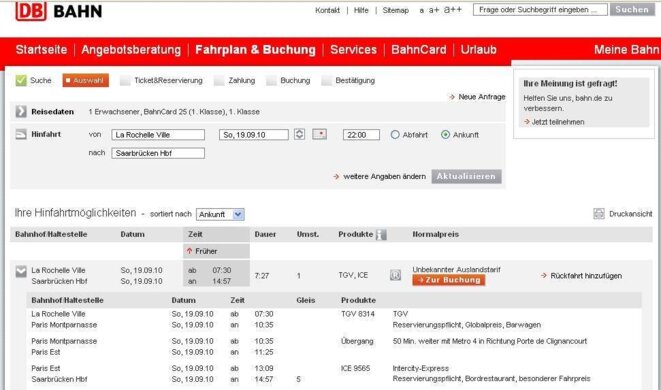Click the Suchen button

(x=632, y=10)
